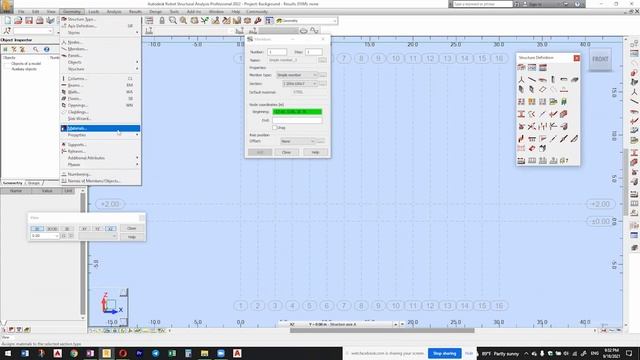Screen dimensions: 640x360
Task: Select YZ plane in View dialog
Action: [x=97, y=229]
